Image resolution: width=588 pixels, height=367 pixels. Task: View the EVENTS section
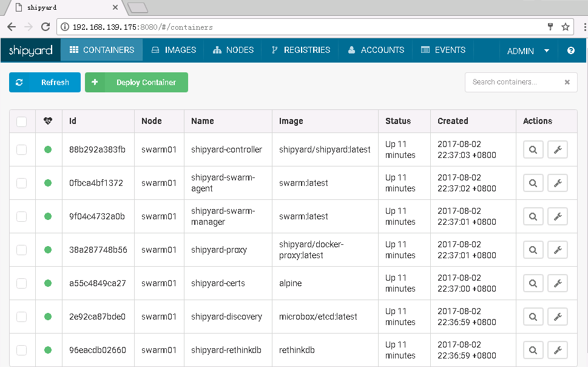coord(443,50)
